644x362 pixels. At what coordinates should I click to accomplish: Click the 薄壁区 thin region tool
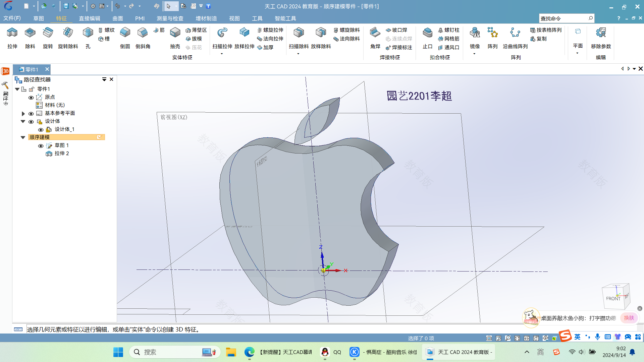coord(196,30)
